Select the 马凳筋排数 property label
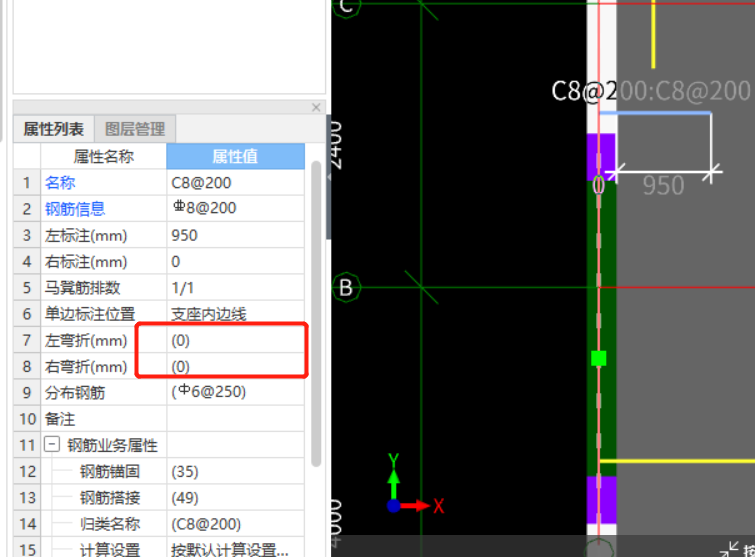The image size is (755, 557). click(82, 288)
